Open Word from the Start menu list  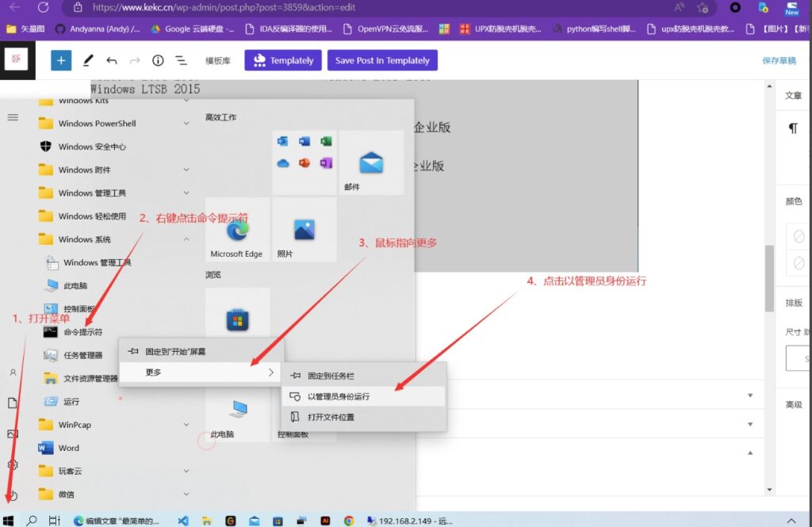[67, 448]
